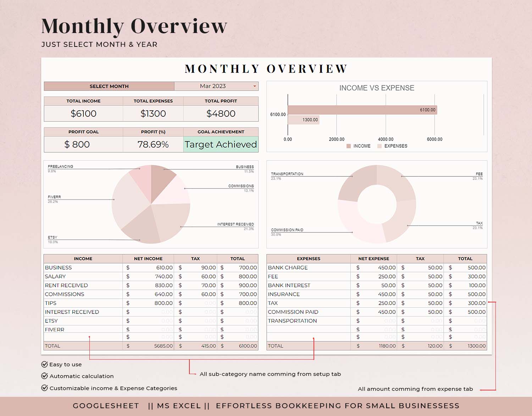Select the INSURANCE expense row label
Image resolution: width=532 pixels, height=416 pixels.
[x=284, y=294]
